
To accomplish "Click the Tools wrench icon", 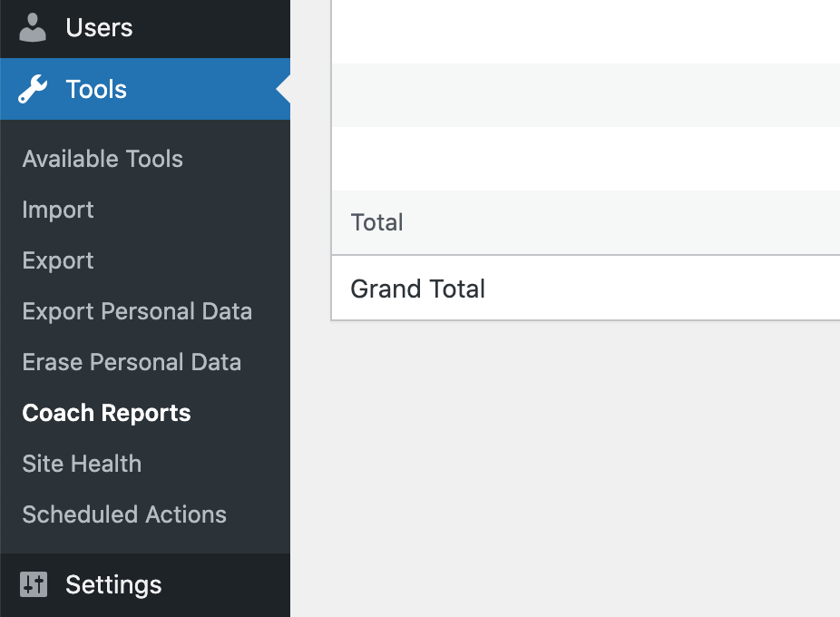I will (x=33, y=89).
